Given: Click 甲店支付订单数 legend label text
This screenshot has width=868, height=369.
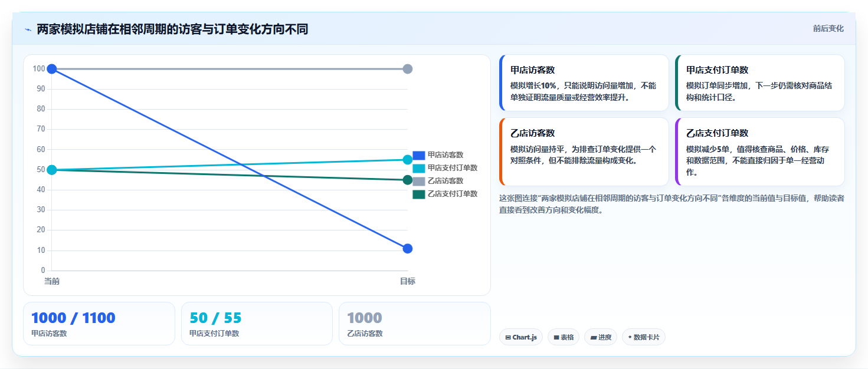Looking at the screenshot, I should [453, 168].
